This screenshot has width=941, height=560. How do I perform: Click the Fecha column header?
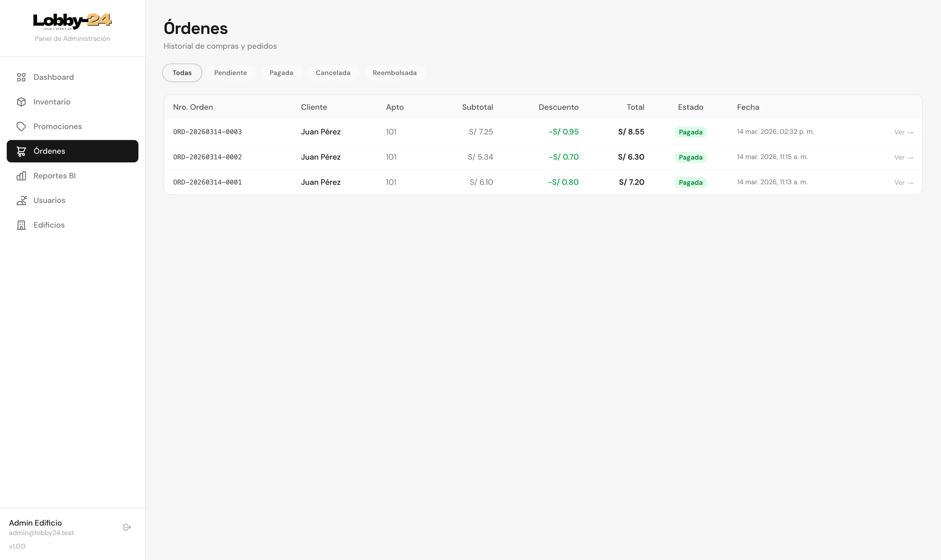[x=748, y=107]
